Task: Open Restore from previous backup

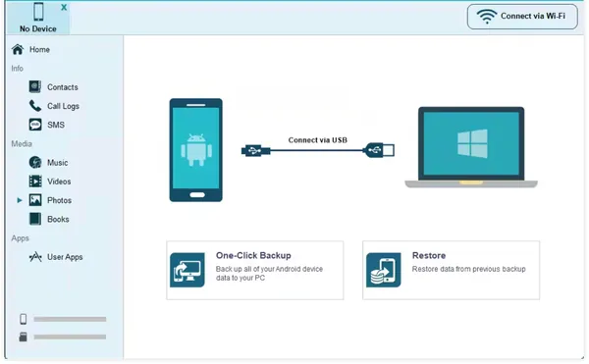Action: pos(451,270)
